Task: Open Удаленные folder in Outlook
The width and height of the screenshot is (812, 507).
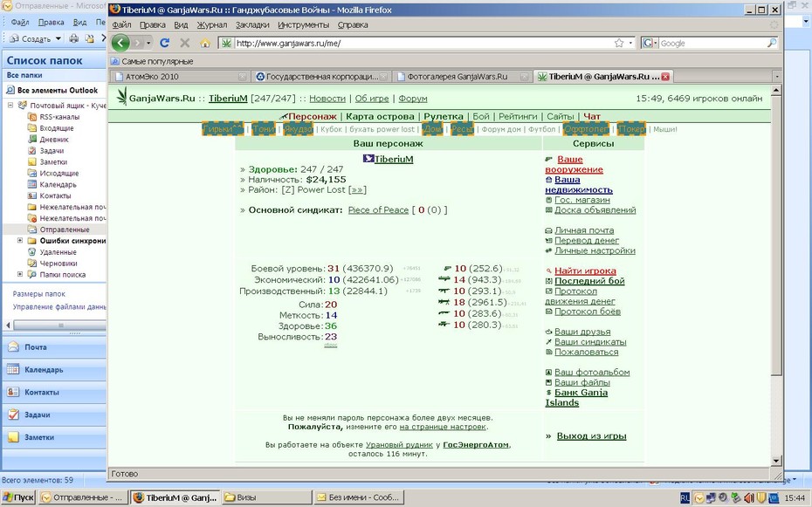Action: click(58, 252)
